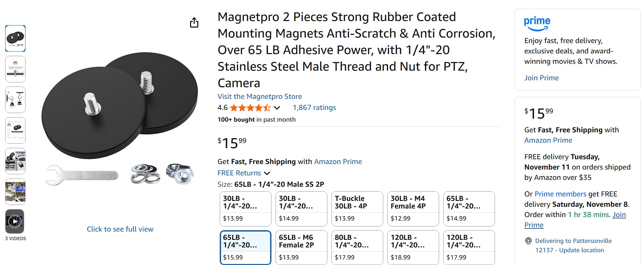This screenshot has height=265, width=644.
Task: Click the Join Prime link
Action: click(x=541, y=78)
